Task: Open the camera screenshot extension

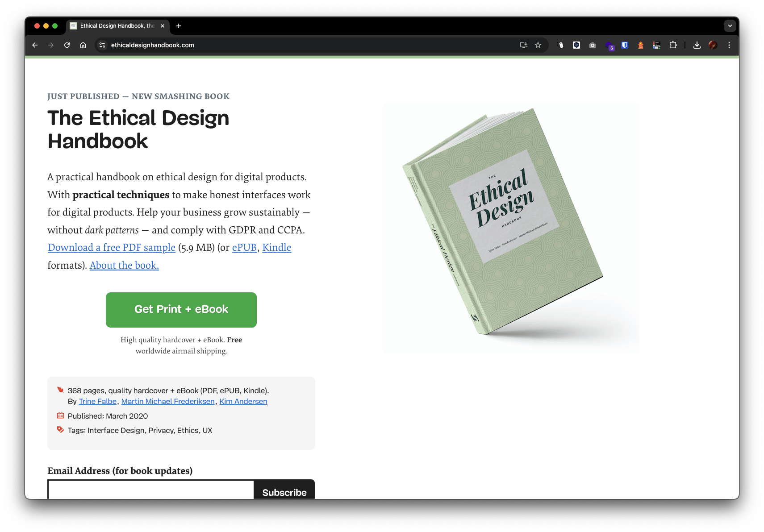Action: (593, 45)
